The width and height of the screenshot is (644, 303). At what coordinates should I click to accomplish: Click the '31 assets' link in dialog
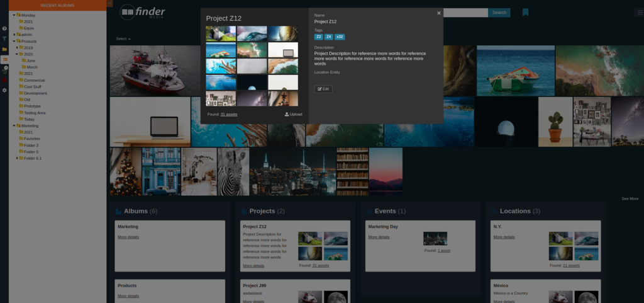(229, 114)
